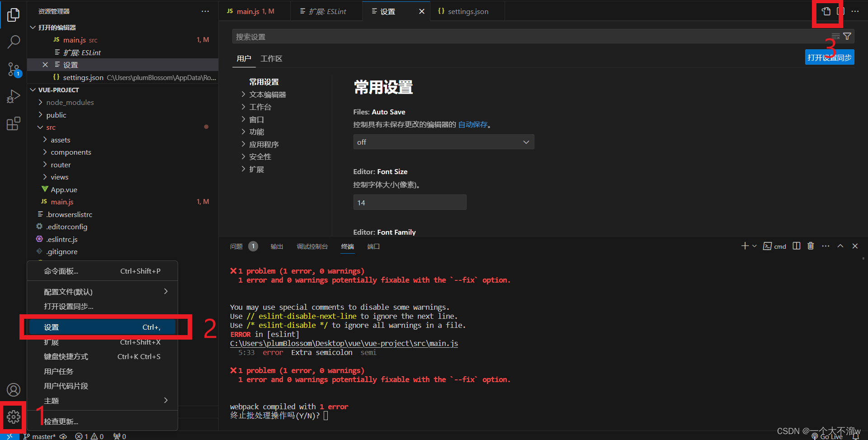The image size is (868, 440).
Task: Open the Accounts menu icon
Action: pos(14,390)
